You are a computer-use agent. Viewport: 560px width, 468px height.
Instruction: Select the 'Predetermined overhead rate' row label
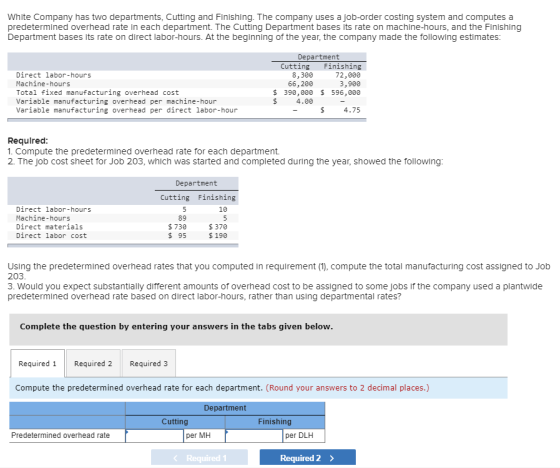tap(60, 435)
